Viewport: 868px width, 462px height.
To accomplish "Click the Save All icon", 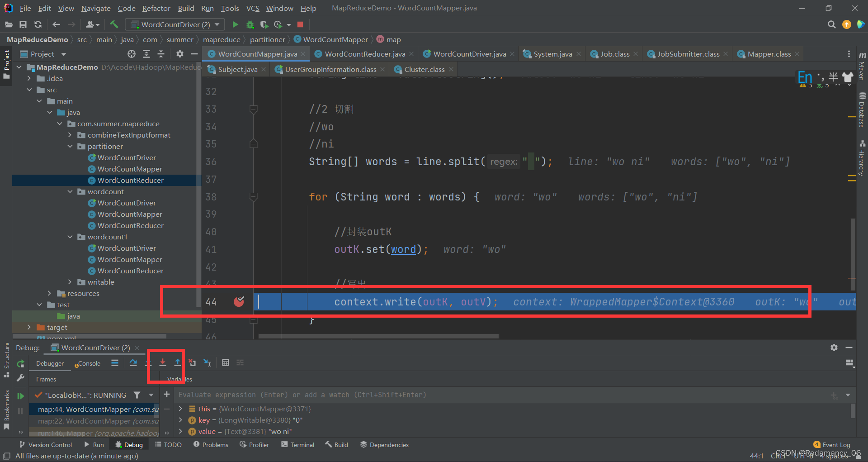I will 23,24.
